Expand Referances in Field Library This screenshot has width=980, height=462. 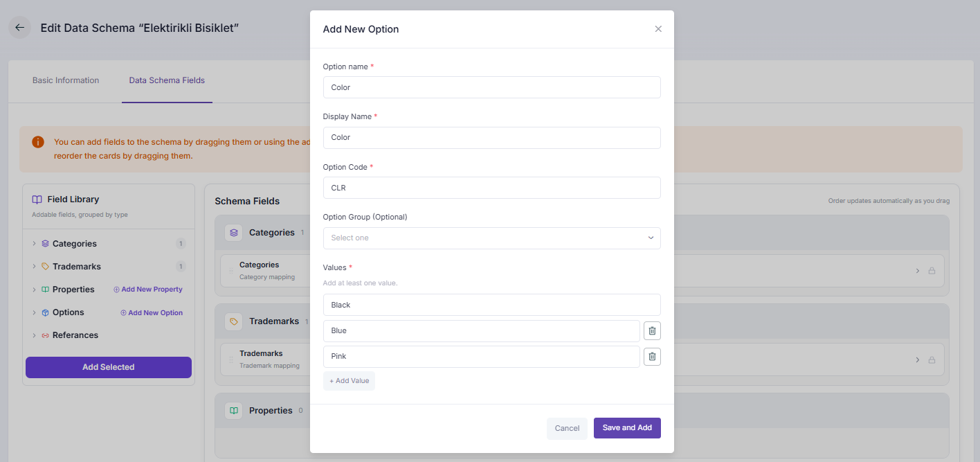34,335
